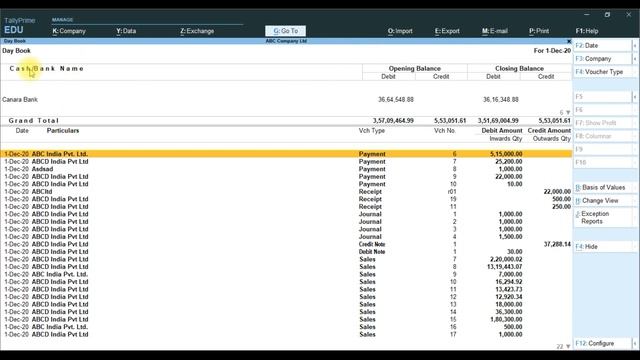Click the Credit Amount column header
The height and width of the screenshot is (360, 640).
pos(549,131)
